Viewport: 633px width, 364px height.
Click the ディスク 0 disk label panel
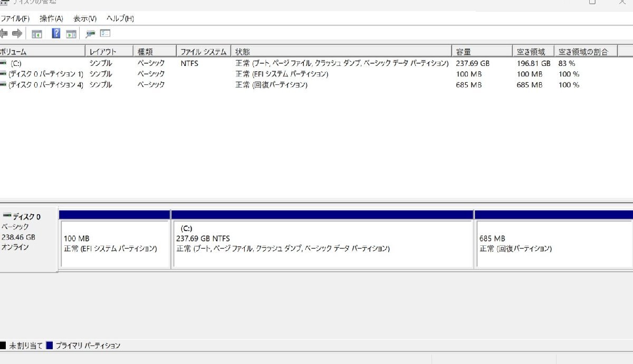pyautogui.click(x=28, y=238)
